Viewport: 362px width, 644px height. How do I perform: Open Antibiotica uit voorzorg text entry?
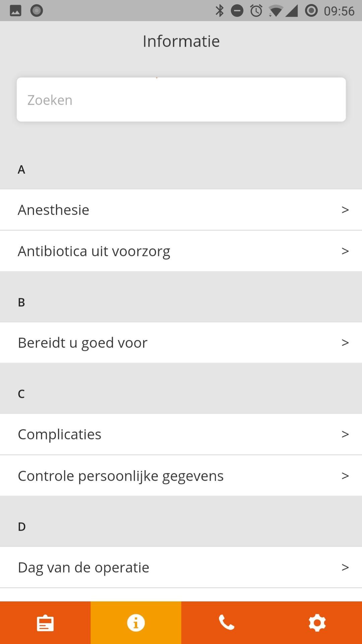pos(94,251)
